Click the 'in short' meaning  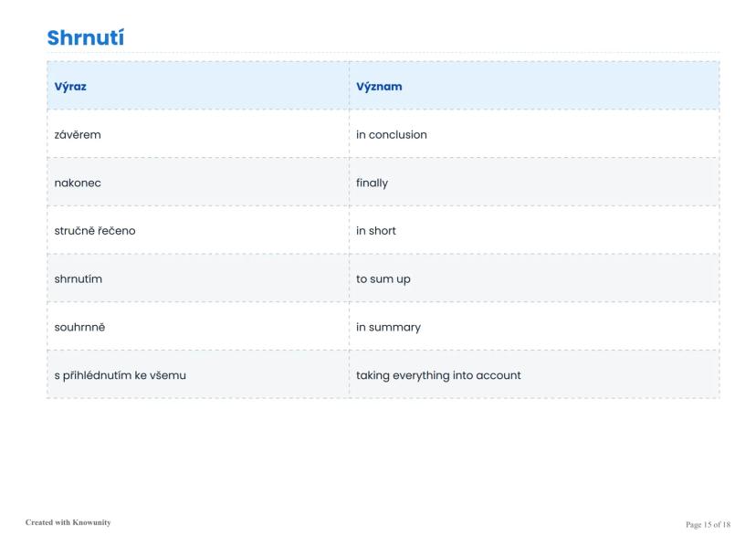tap(376, 231)
